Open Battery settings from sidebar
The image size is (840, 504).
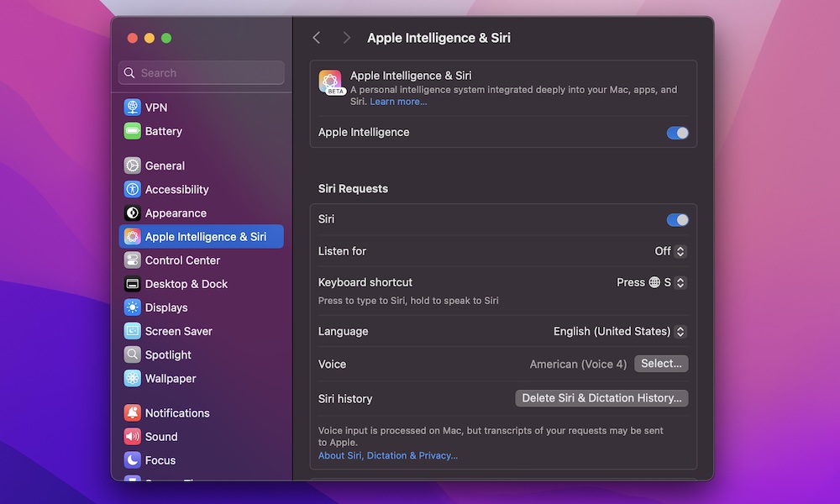tap(134, 131)
